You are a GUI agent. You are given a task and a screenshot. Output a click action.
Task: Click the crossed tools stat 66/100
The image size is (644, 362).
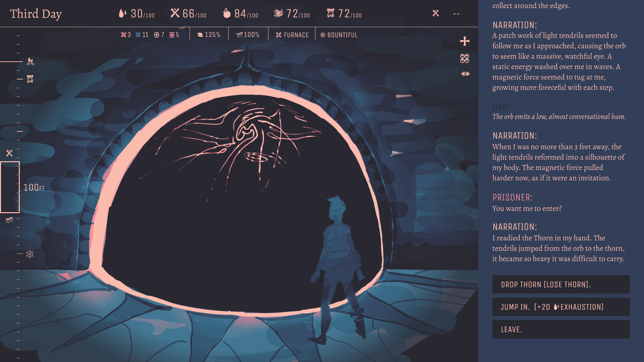pyautogui.click(x=188, y=14)
